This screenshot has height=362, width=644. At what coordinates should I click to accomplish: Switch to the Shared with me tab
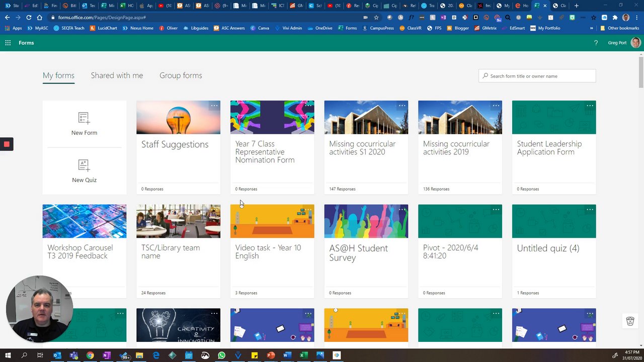click(x=117, y=75)
